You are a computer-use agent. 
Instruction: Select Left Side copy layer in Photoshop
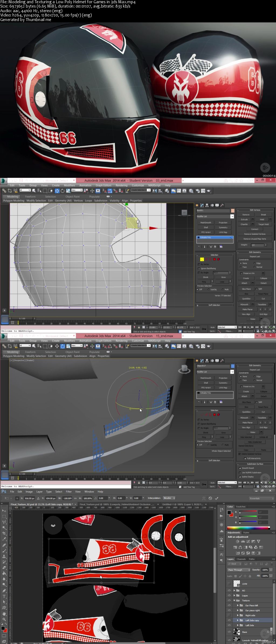coord(252,620)
